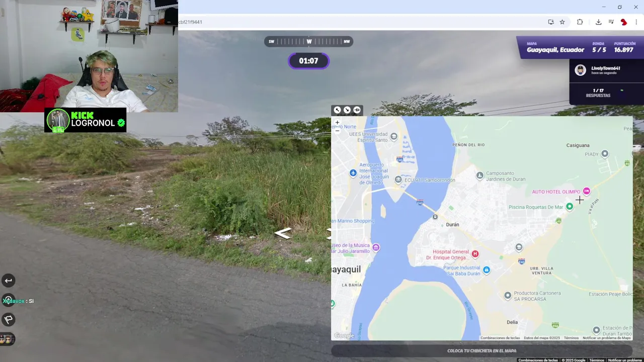This screenshot has width=644, height=362.
Task: Click the Xxdavox chat message
Action: [x=18, y=301]
